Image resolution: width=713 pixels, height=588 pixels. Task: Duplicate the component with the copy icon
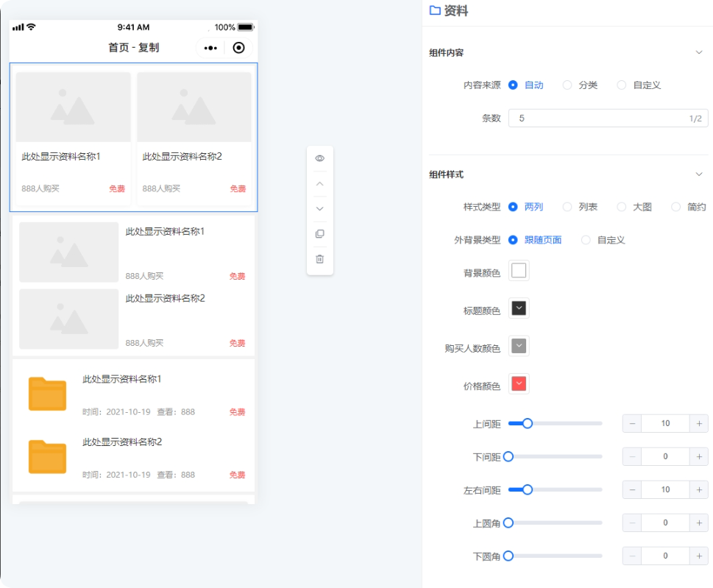pos(319,234)
